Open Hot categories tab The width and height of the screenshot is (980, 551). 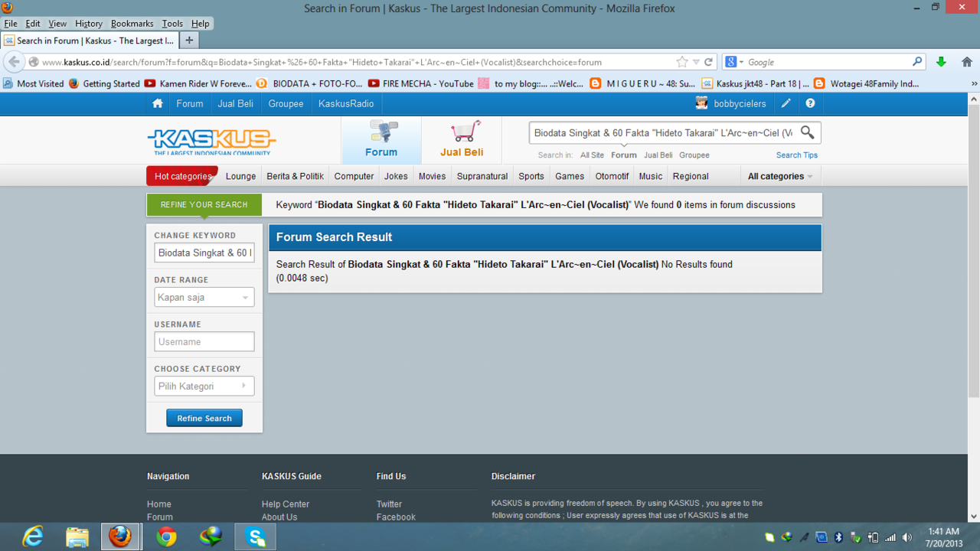tap(182, 176)
